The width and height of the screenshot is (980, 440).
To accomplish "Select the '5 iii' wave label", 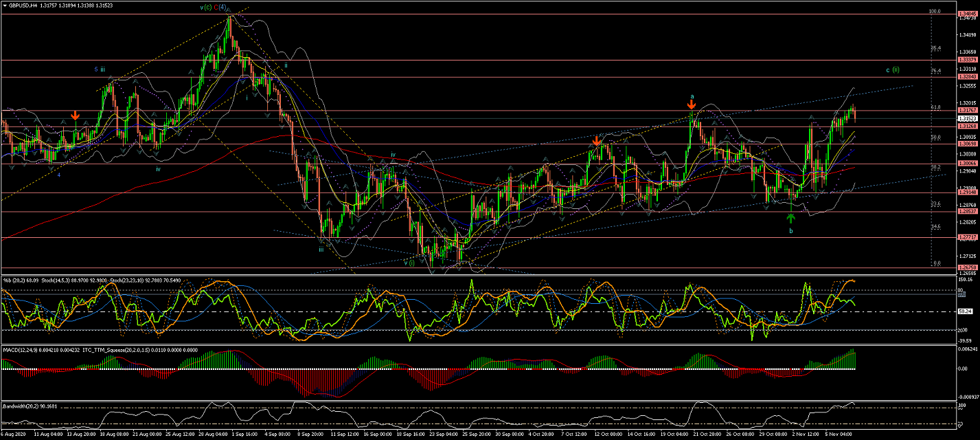I will [x=100, y=69].
